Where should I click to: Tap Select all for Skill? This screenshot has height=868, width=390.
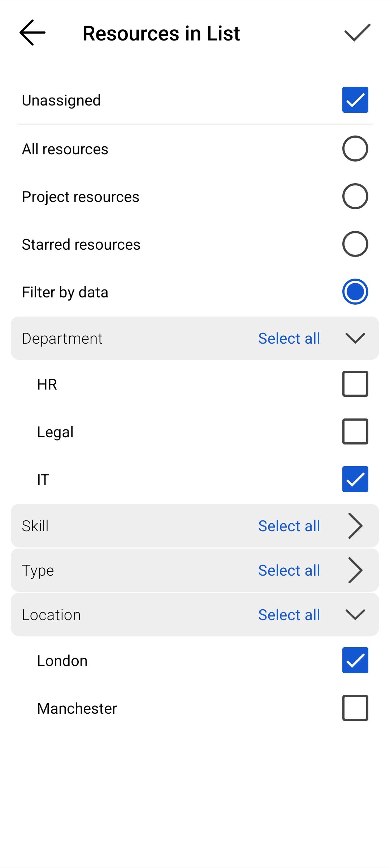coord(289,526)
